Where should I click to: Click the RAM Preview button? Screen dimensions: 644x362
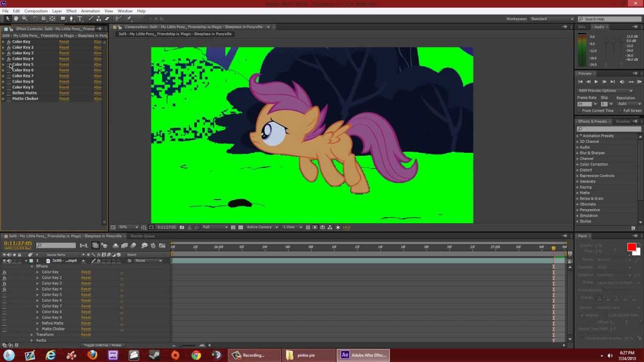[x=639, y=81]
